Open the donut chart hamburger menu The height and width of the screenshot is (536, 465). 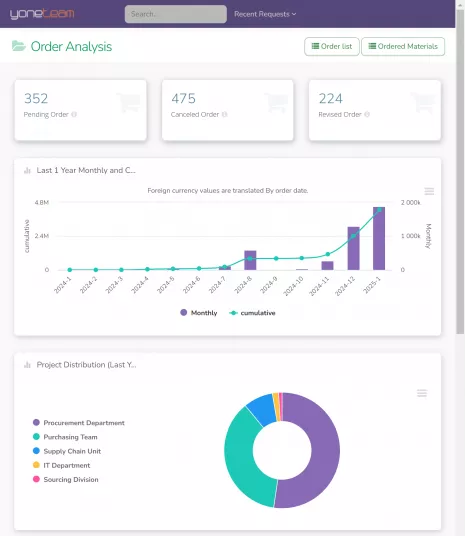tap(422, 393)
